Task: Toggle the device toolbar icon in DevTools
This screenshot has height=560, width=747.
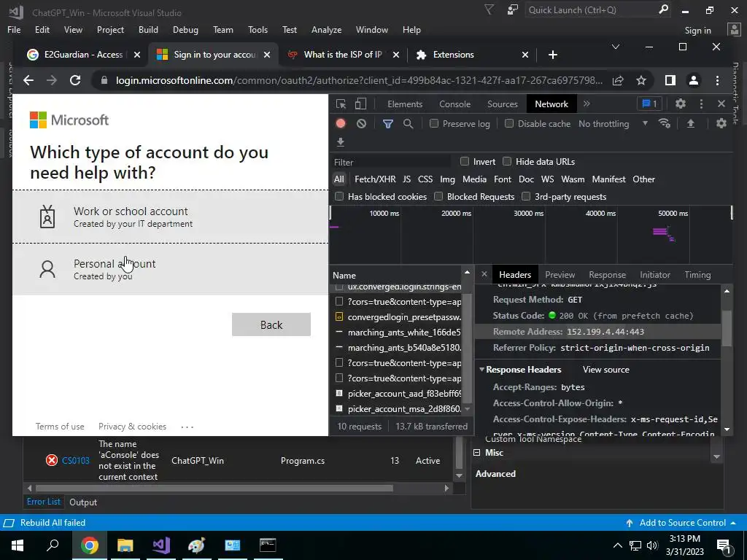Action: click(360, 104)
